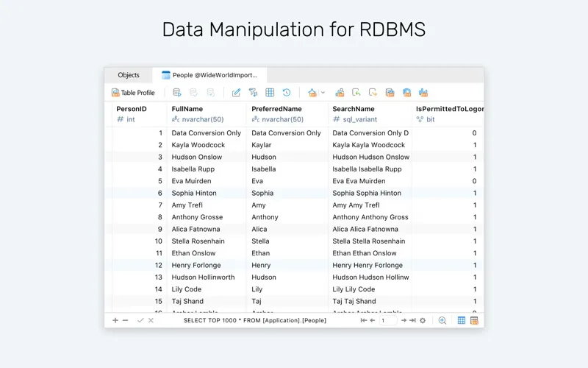Click the chart icon in the toolbar
Image resolution: width=588 pixels, height=368 pixels.
[x=423, y=93]
